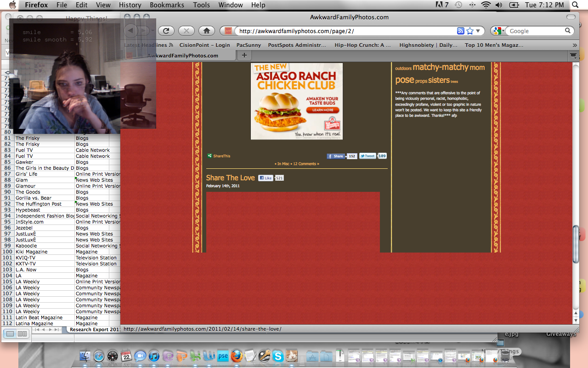Select the Research Export sheet tab
Screen dimensions: 588x368
(94, 329)
